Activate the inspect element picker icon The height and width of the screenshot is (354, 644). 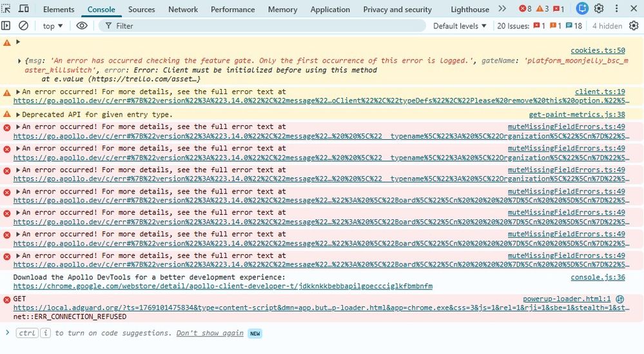pyautogui.click(x=6, y=8)
